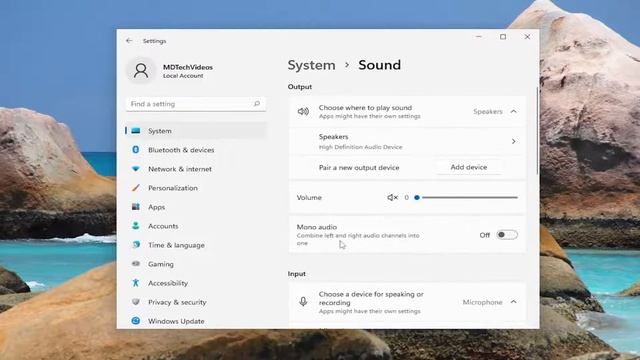Screen dimensions: 640x360
Task: Click the settings page vertical scrollbar
Action: [537, 131]
